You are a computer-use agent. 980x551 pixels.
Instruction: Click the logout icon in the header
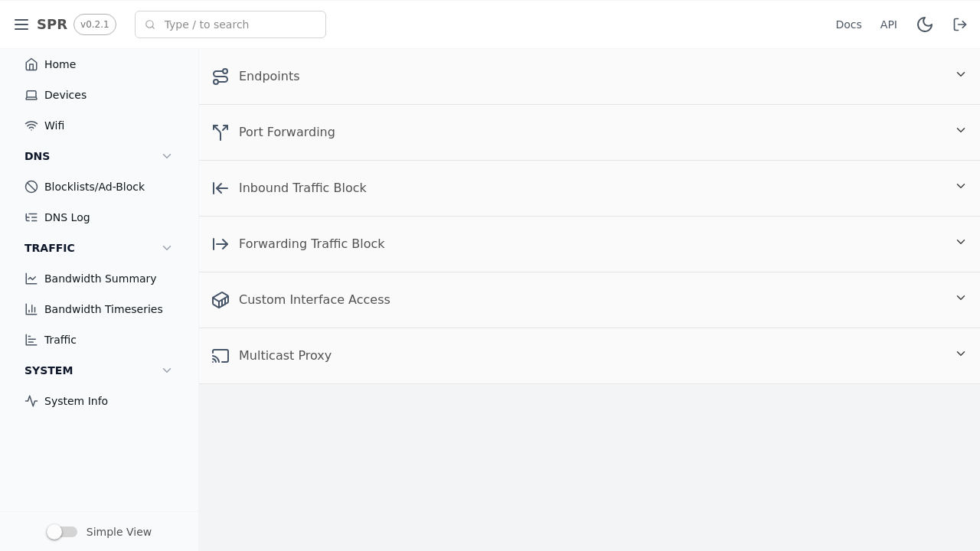(x=960, y=24)
